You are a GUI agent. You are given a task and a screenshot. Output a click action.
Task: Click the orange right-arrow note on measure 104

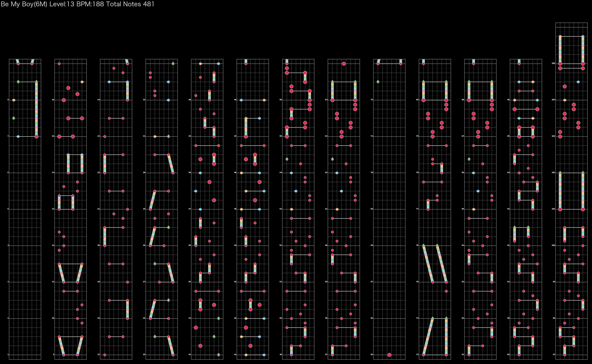(564, 100)
